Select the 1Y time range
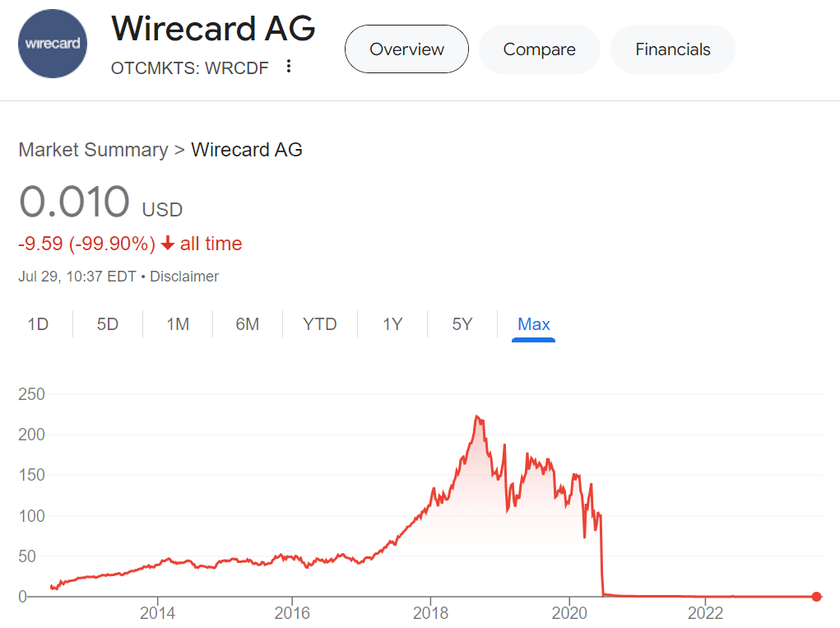Image resolution: width=840 pixels, height=628 pixels. pyautogui.click(x=392, y=324)
